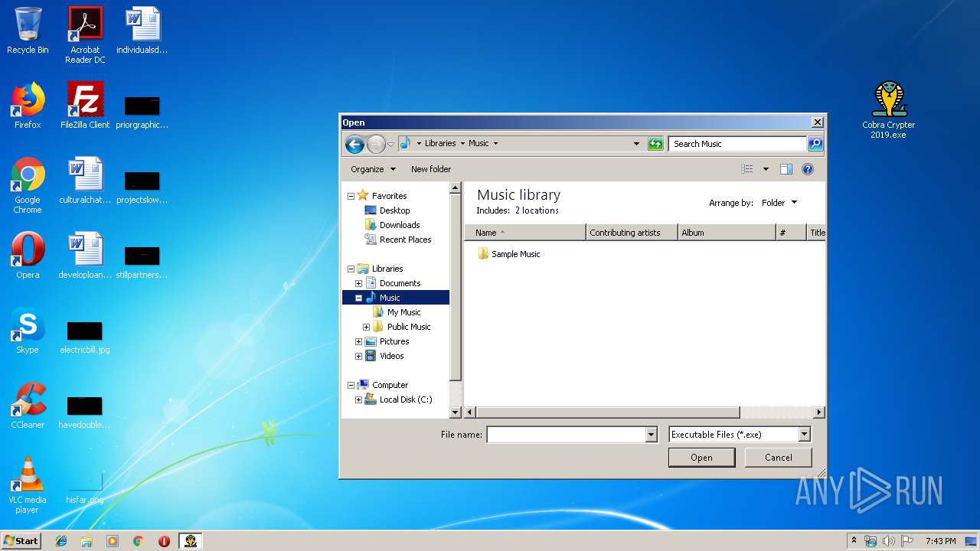This screenshot has width=980, height=551.
Task: Open the file type filter dropdown
Action: 804,435
